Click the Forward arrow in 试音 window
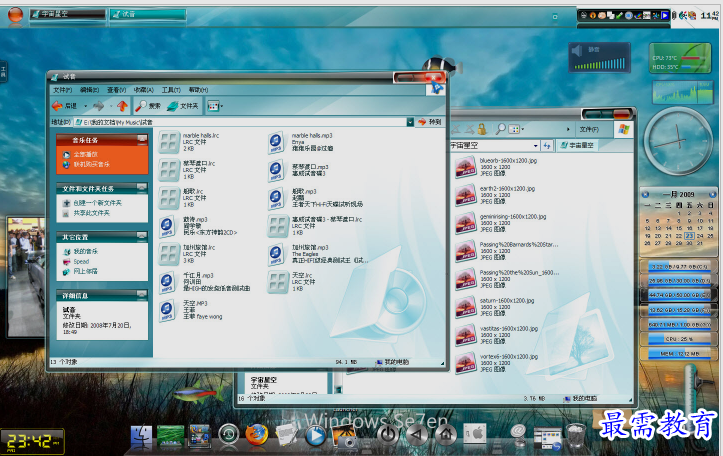 tap(98, 106)
